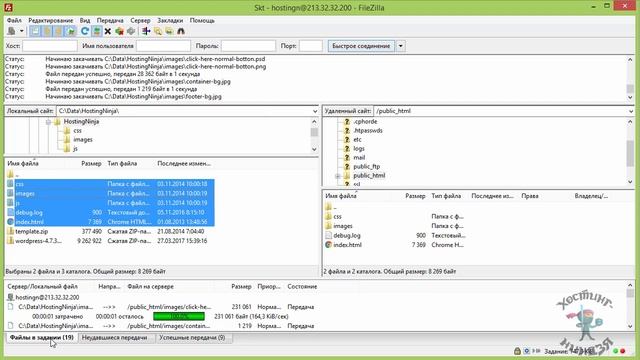Expand the public_html remote tree node
The width and height of the screenshot is (640, 360).
tap(338, 176)
